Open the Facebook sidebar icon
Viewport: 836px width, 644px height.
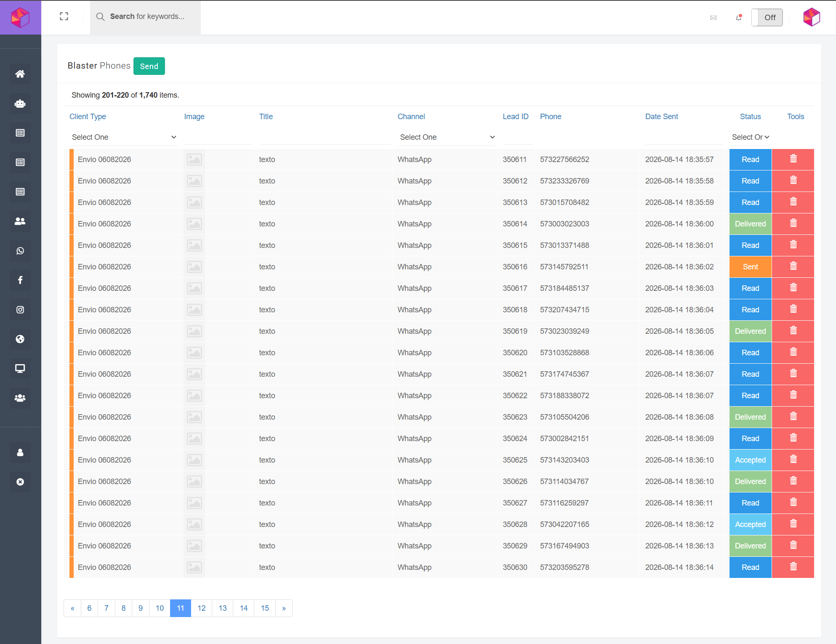tap(20, 280)
